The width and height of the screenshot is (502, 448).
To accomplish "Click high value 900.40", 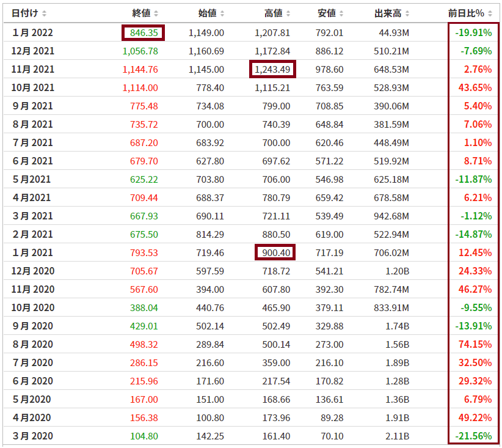I will pos(276,252).
